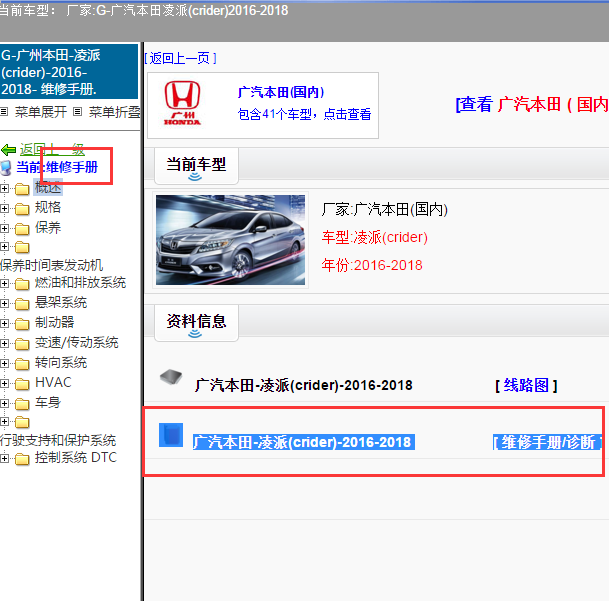Click 包含41个车型，点击查看 link
This screenshot has width=609, height=601.
(x=304, y=114)
